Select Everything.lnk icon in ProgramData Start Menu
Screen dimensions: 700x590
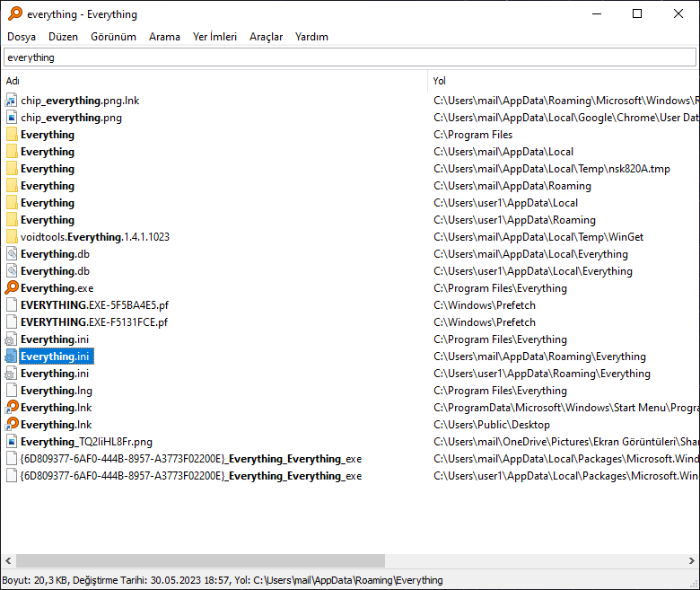point(12,408)
